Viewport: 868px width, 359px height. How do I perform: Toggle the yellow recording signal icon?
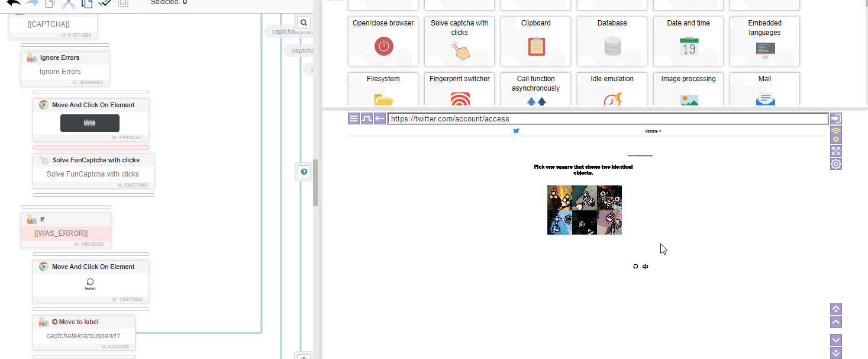click(835, 134)
